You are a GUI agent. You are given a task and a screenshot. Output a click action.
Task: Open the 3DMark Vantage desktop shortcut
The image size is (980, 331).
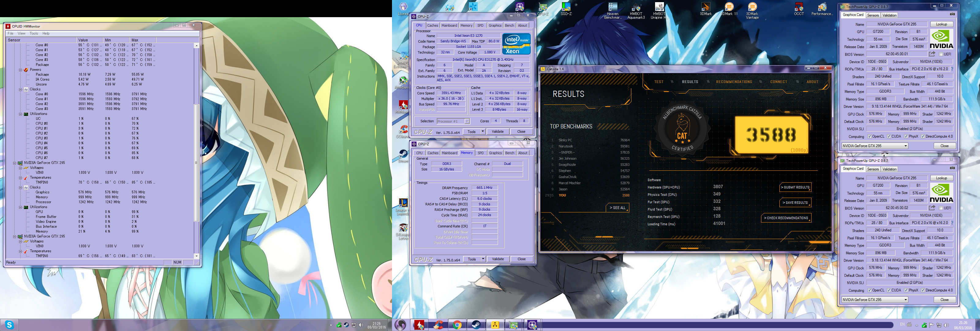click(x=752, y=10)
